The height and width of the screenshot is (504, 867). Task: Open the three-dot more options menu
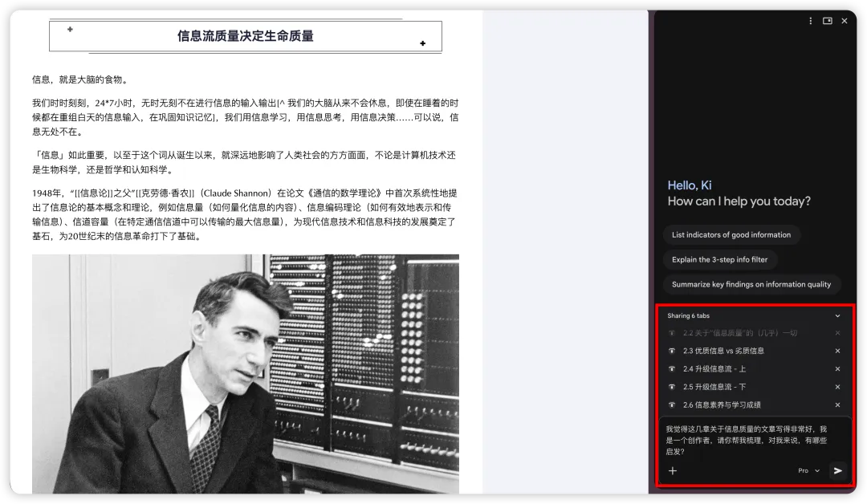811,21
